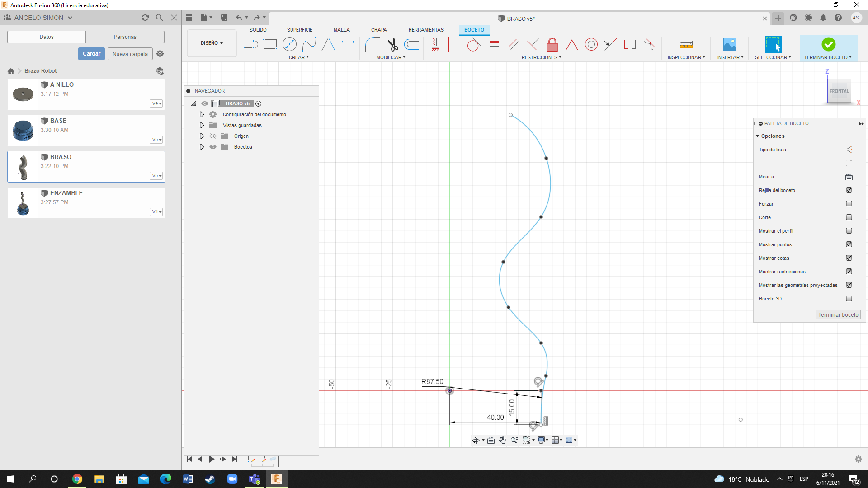This screenshot has height=488, width=868.
Task: Click timeline play button
Action: pos(212,459)
